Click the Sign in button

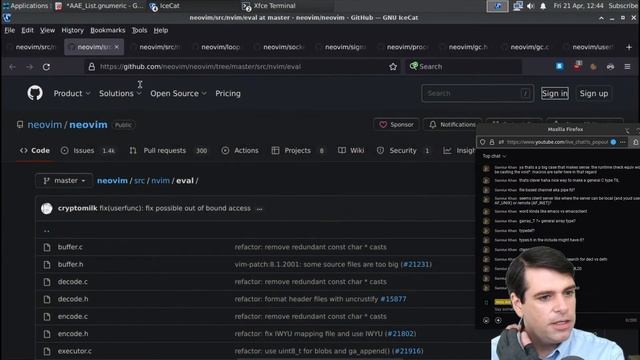coord(554,93)
